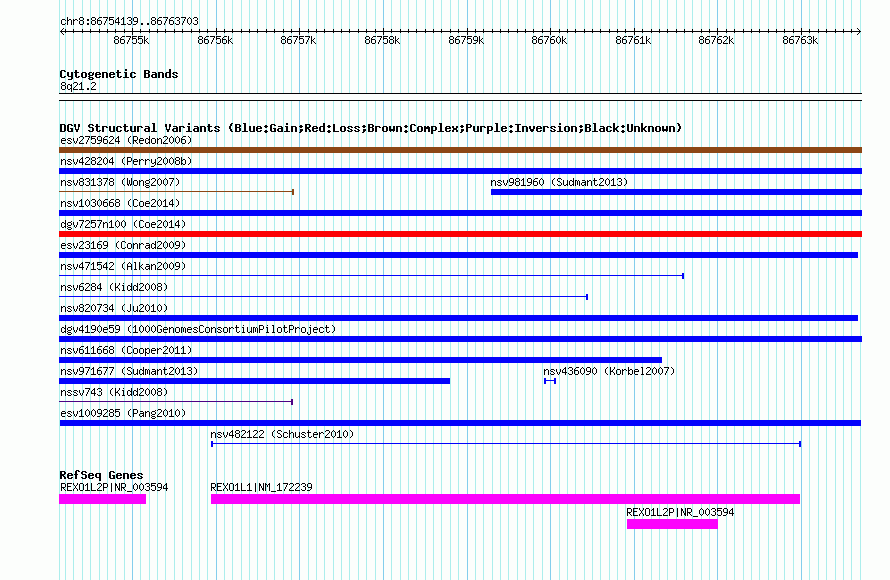The height and width of the screenshot is (580, 890).
Task: Click the DGV Structural Variants track title
Action: [x=370, y=128]
